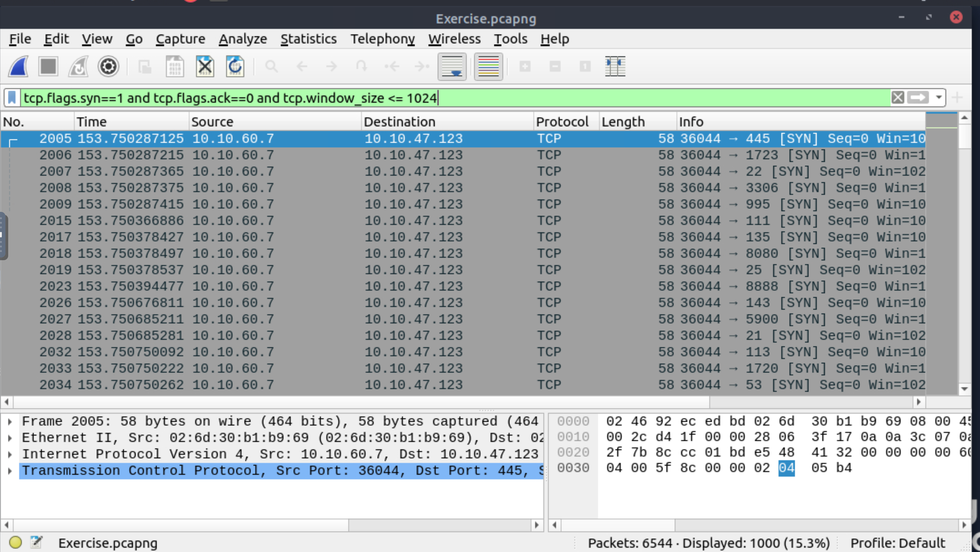The width and height of the screenshot is (980, 552).
Task: Jump to the first packet
Action: 391,67
